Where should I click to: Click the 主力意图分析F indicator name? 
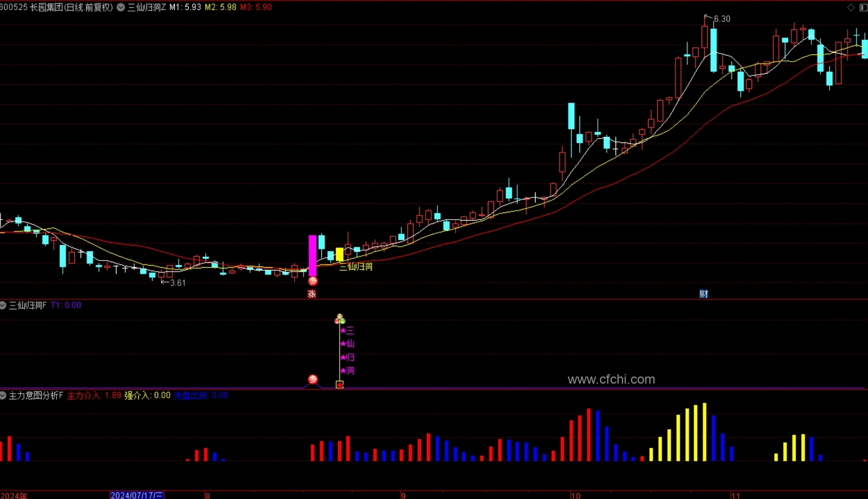[36, 395]
